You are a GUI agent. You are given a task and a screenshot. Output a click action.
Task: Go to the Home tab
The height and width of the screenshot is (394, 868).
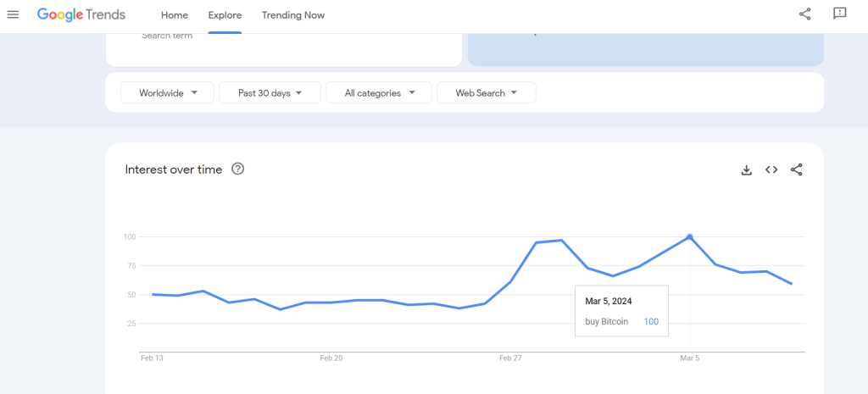[175, 15]
